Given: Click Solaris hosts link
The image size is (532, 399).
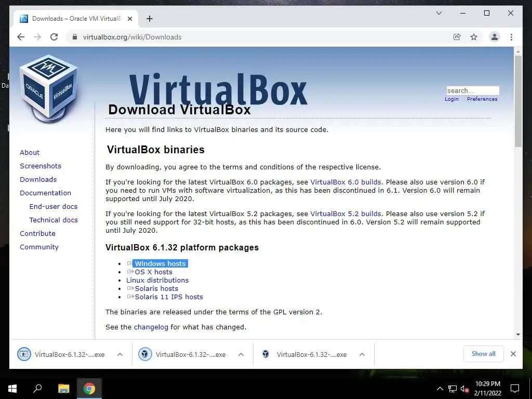Looking at the screenshot, I should coord(156,289).
